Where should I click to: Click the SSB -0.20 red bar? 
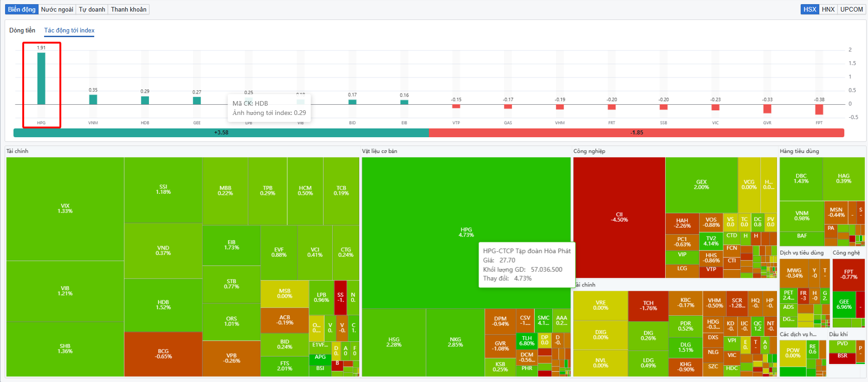pyautogui.click(x=664, y=107)
